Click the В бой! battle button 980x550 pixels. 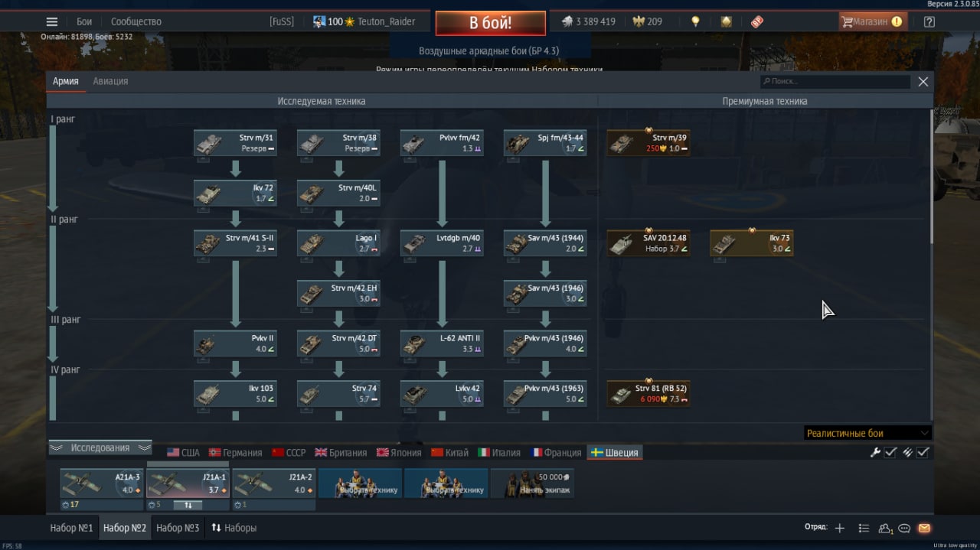pyautogui.click(x=491, y=22)
